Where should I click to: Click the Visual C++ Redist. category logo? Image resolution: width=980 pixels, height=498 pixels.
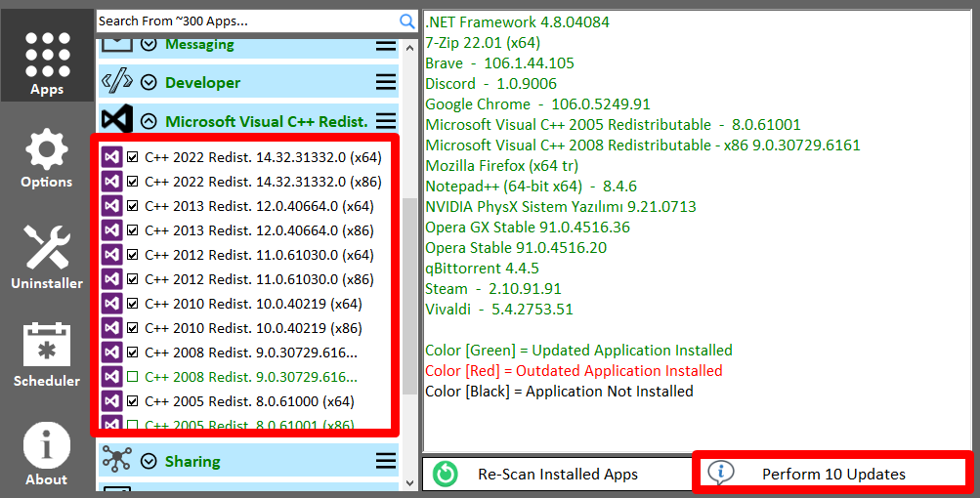tap(117, 119)
